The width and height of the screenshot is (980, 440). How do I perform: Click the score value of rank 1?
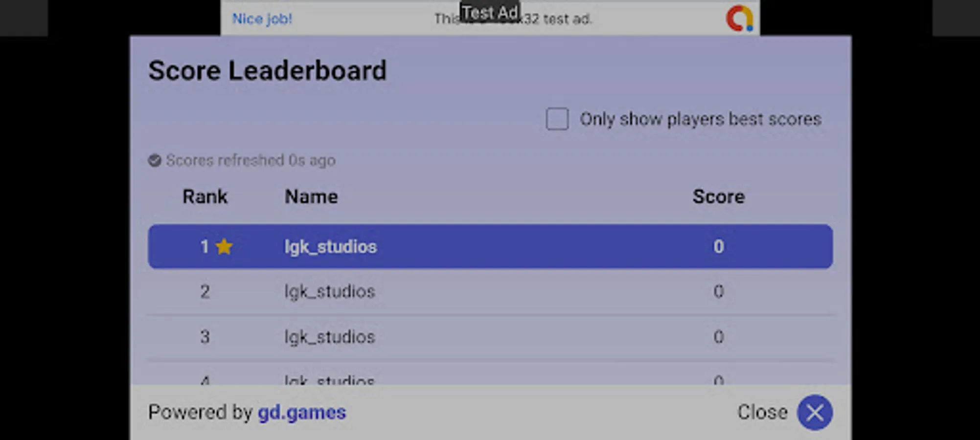tap(718, 246)
